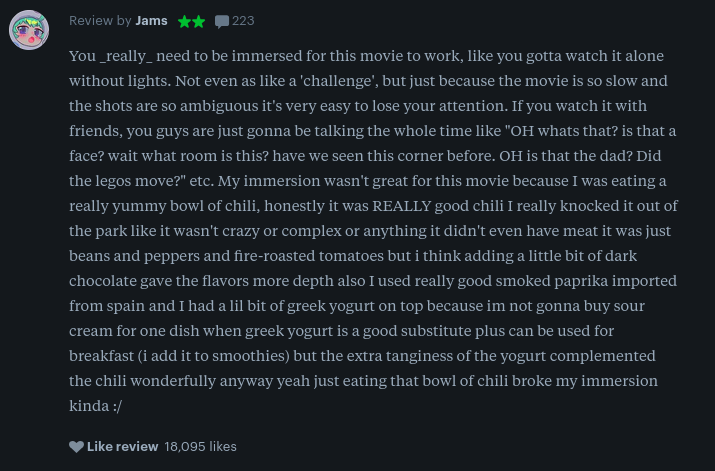
Task: Click the ":/" emoticon ending the review
Action: pos(118,406)
